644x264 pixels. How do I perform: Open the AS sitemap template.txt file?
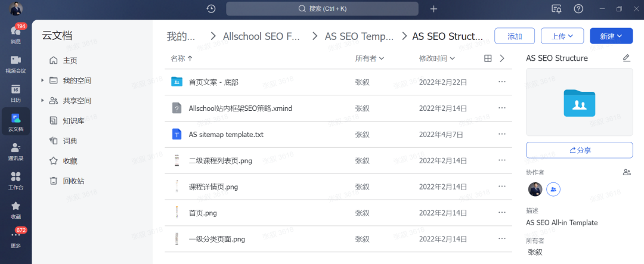[x=226, y=135]
